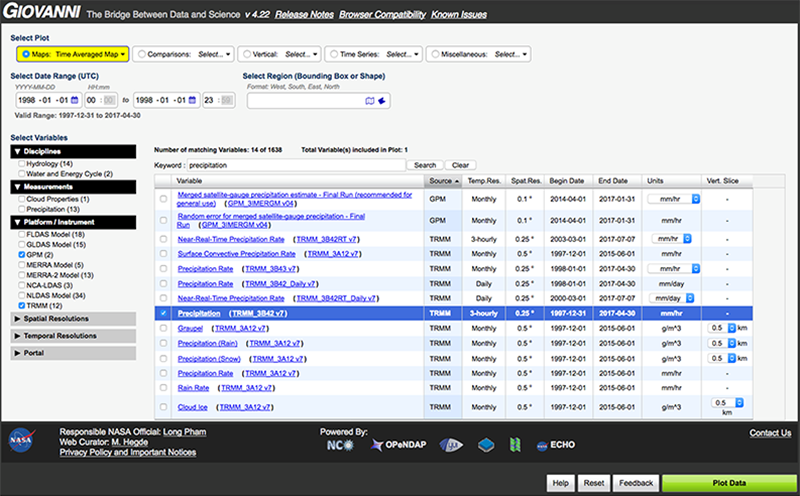Viewport: 800px width, 496px height.
Task: Click the blue cube logo in footer
Action: [486, 445]
